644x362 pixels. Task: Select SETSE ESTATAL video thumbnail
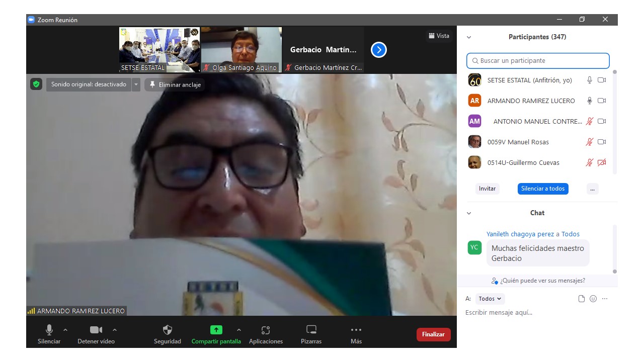pyautogui.click(x=159, y=50)
